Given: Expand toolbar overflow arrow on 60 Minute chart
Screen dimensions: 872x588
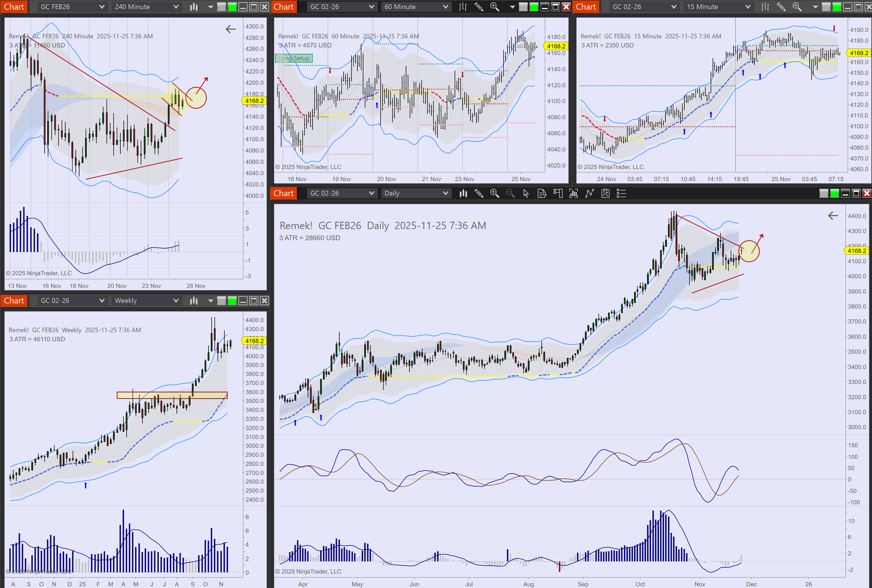Looking at the screenshot, I should 512,7.
